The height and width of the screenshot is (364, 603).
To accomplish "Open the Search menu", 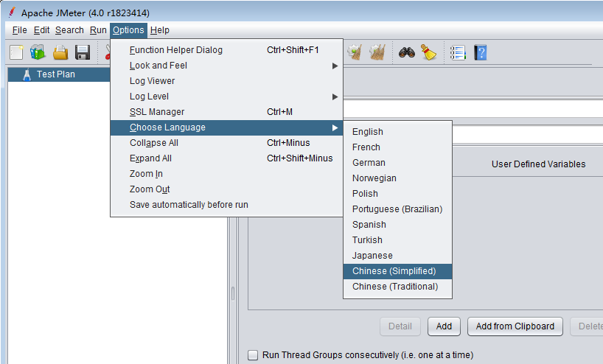I will tap(69, 30).
